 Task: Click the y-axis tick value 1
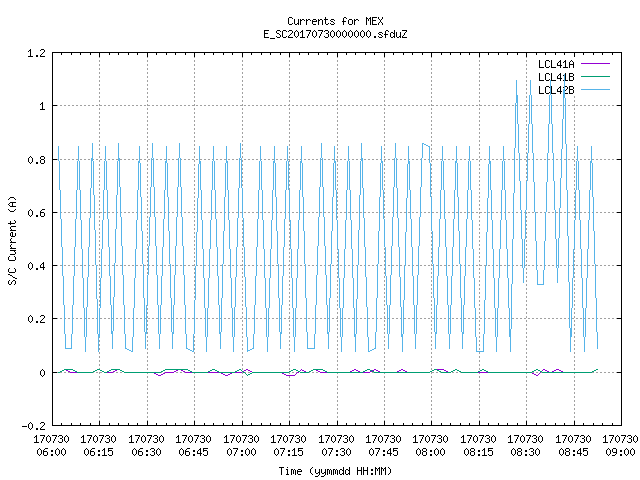coord(42,107)
